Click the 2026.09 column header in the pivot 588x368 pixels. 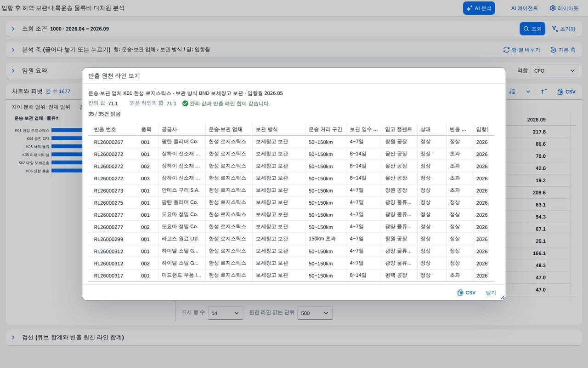click(x=536, y=120)
